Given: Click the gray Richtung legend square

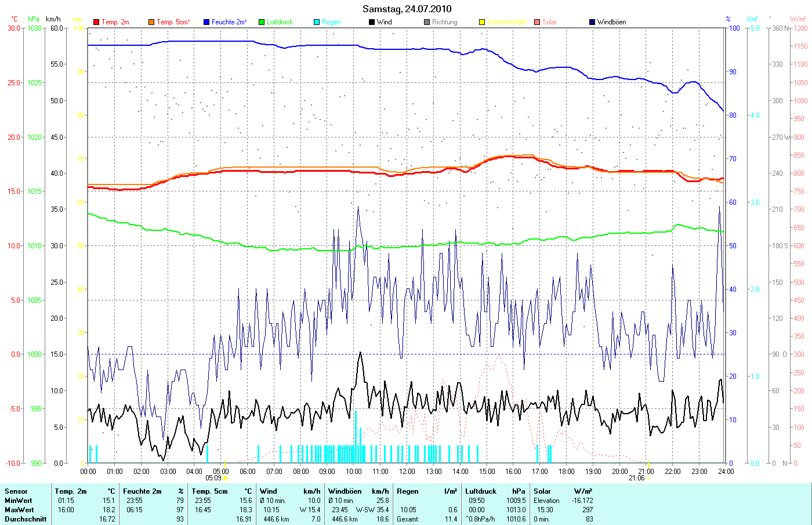Looking at the screenshot, I should click(x=427, y=22).
